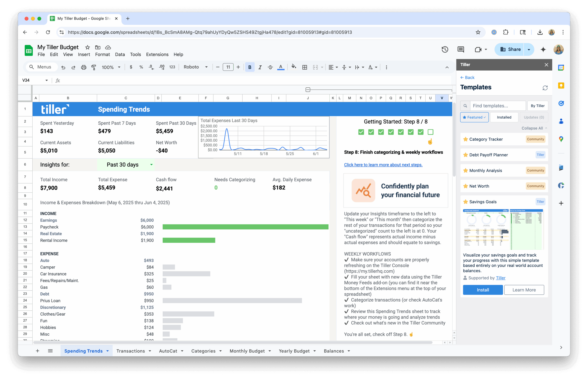Uncheck the first Getting Started checkbox
Screen dimensions: 588x380
[x=361, y=132]
